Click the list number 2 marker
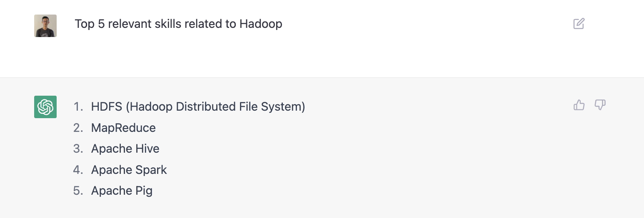Viewport: 644px width, 218px height. point(78,128)
